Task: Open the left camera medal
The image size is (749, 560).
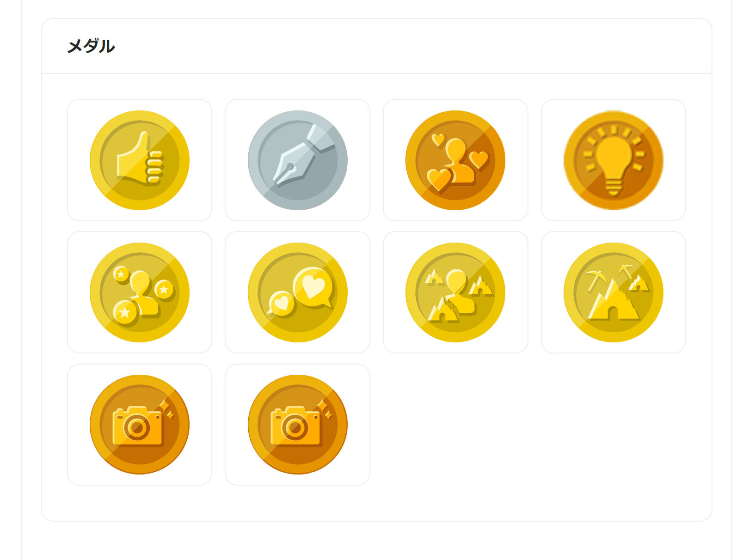Action: (x=140, y=425)
